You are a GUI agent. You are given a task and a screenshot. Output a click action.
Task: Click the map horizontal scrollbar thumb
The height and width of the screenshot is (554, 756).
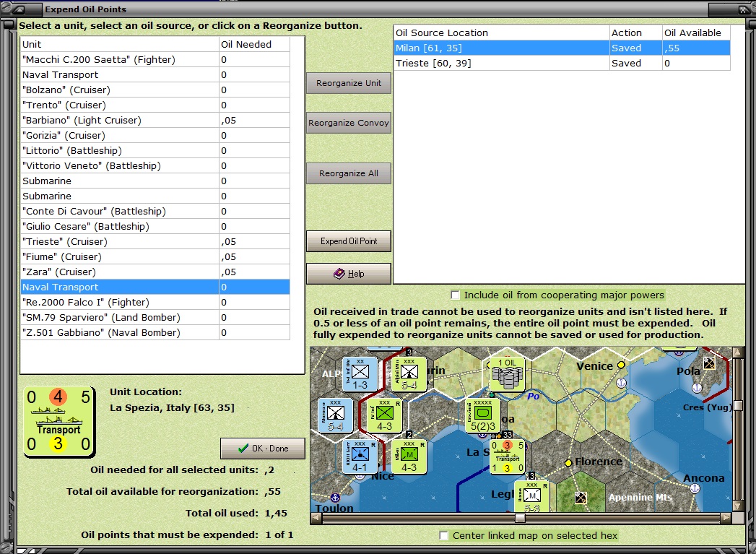pos(520,519)
